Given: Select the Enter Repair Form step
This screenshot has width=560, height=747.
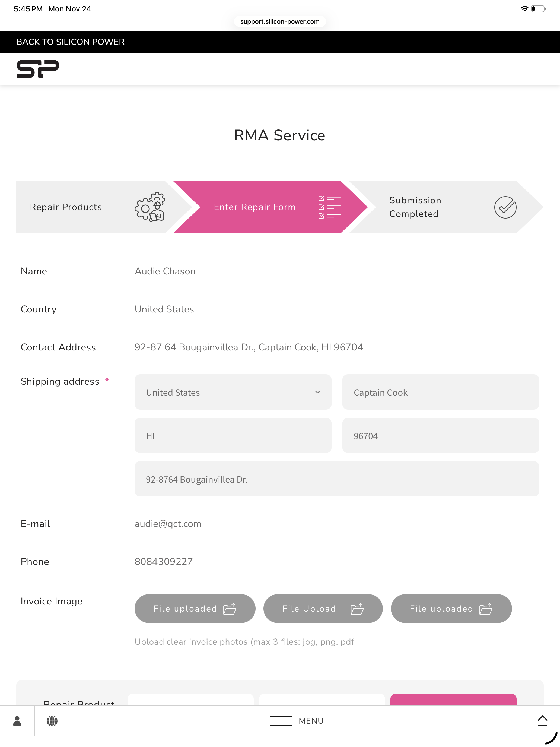Looking at the screenshot, I should point(254,207).
